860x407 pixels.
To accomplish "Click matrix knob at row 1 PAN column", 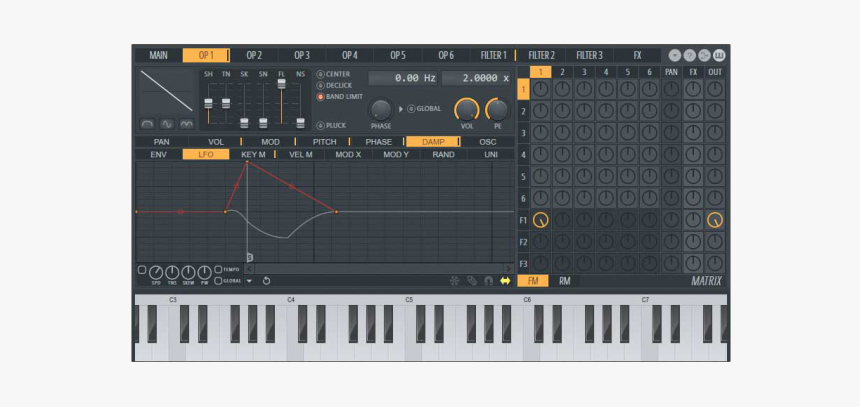I will click(671, 89).
